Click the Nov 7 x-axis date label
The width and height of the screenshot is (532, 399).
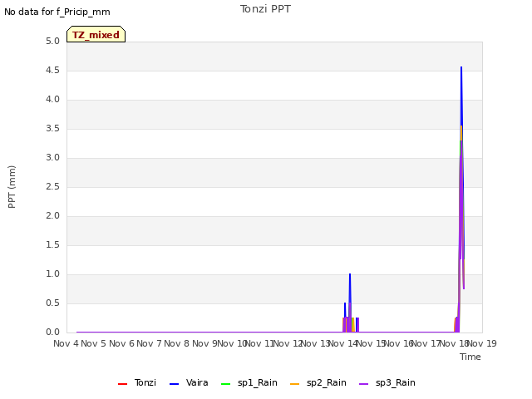[x=150, y=343]
